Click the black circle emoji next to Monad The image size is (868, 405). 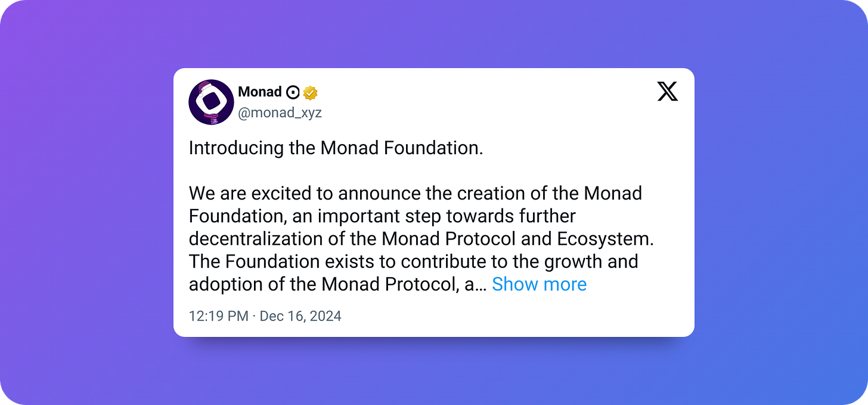293,92
